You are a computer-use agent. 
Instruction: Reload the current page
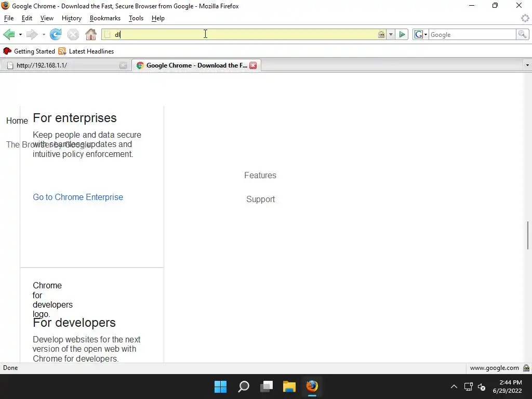tap(56, 34)
